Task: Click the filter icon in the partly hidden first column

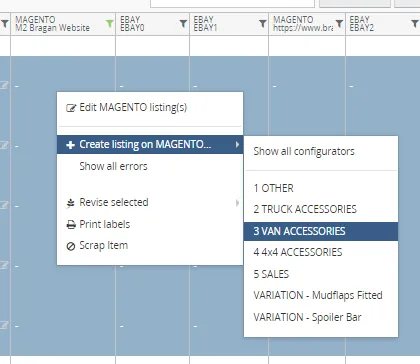Action: click(x=5, y=24)
